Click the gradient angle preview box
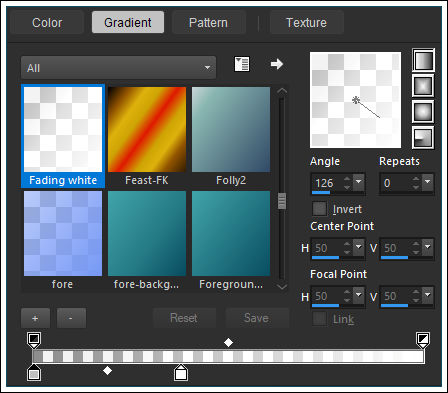The image size is (448, 393). pyautogui.click(x=355, y=100)
